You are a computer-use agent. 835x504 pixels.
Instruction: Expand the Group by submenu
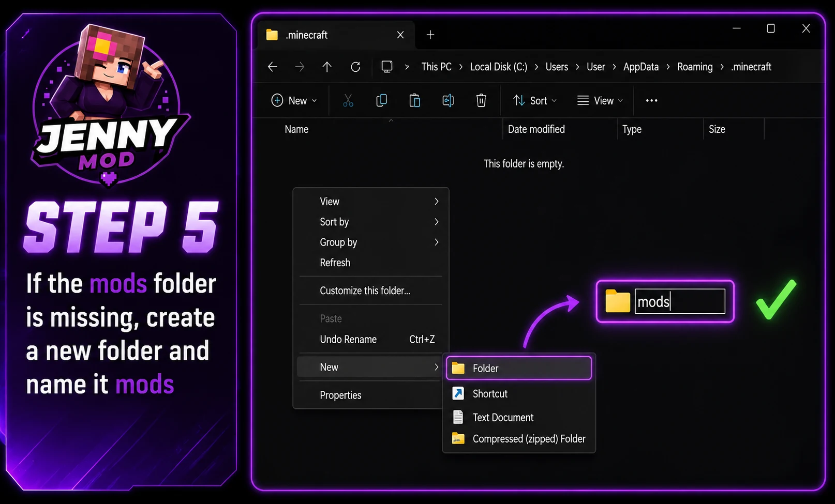point(370,242)
